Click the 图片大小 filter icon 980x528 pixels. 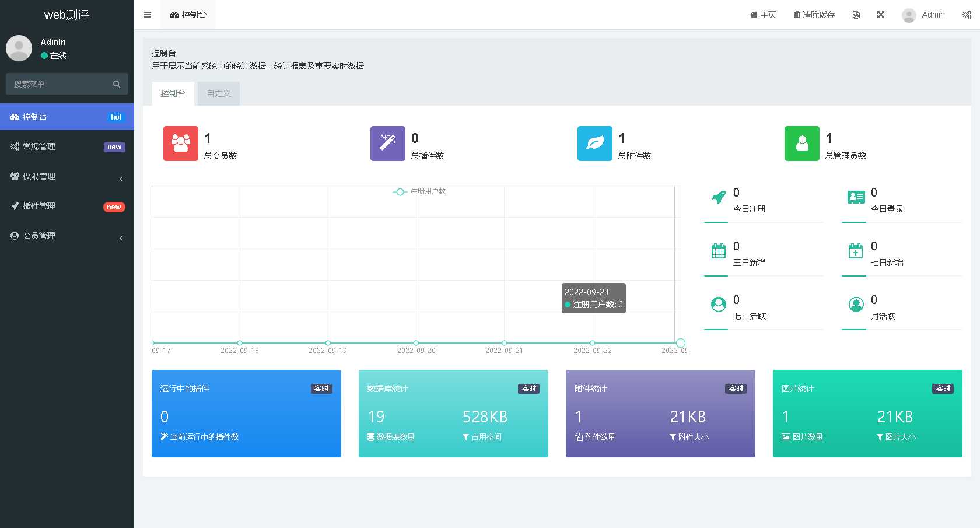pyautogui.click(x=880, y=437)
